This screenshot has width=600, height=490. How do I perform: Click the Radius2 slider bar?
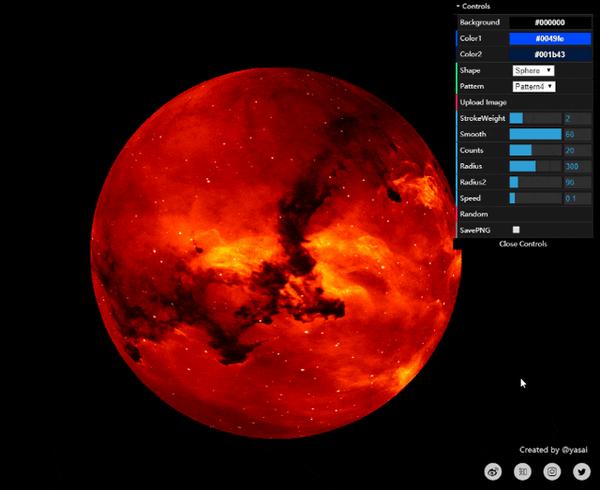click(535, 182)
